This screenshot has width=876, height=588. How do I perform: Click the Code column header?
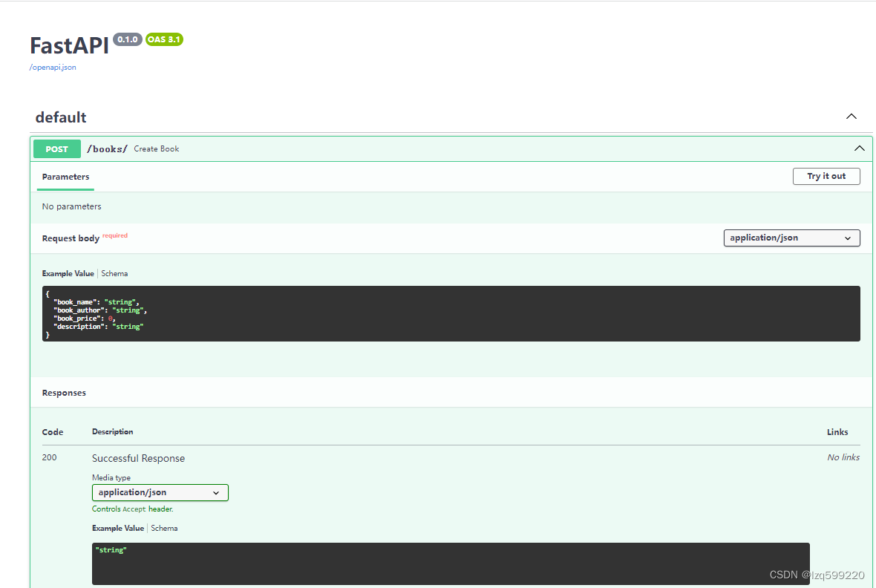tap(53, 432)
